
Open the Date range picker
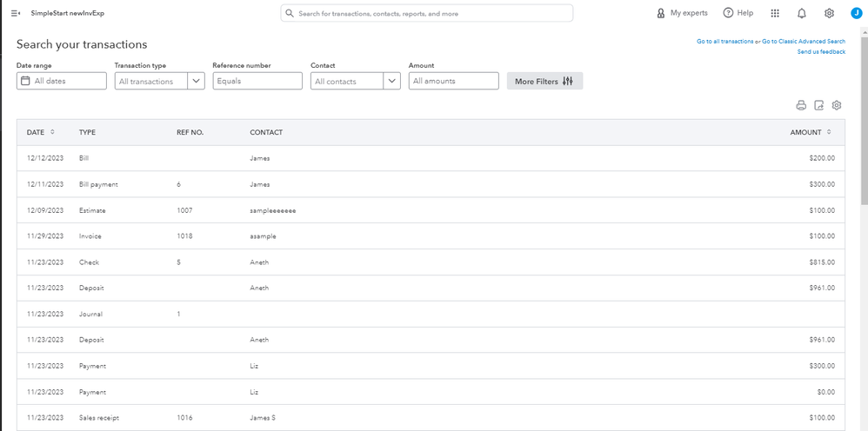[61, 81]
